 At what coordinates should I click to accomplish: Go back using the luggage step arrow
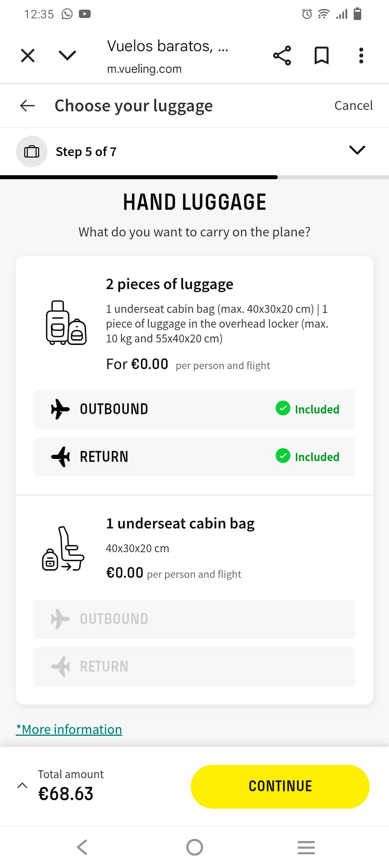point(27,106)
